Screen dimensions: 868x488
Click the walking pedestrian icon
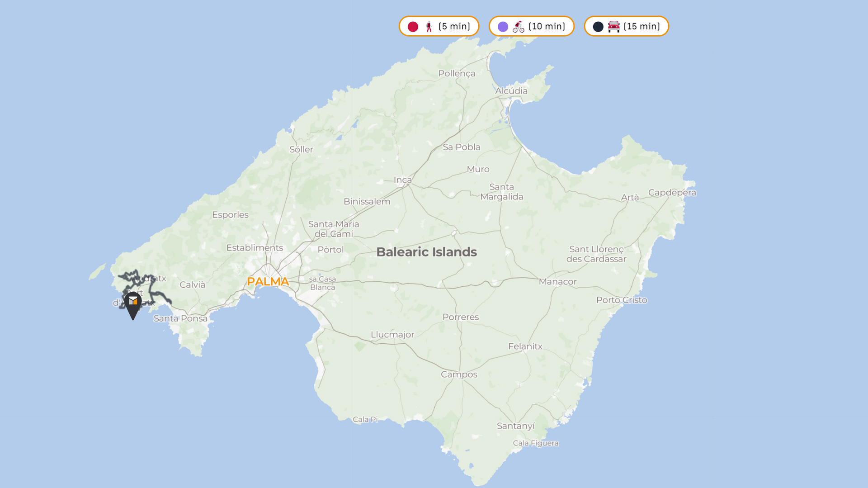(429, 27)
